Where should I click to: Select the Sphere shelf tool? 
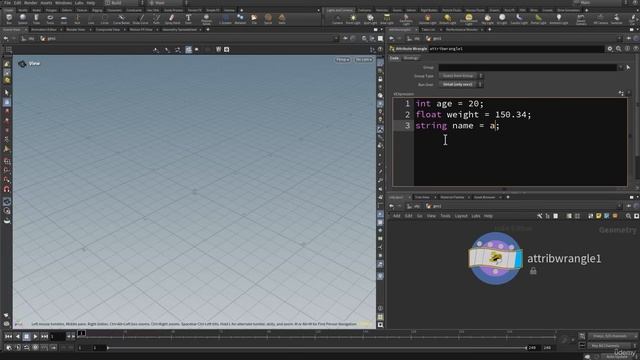pyautogui.click(x=23, y=19)
